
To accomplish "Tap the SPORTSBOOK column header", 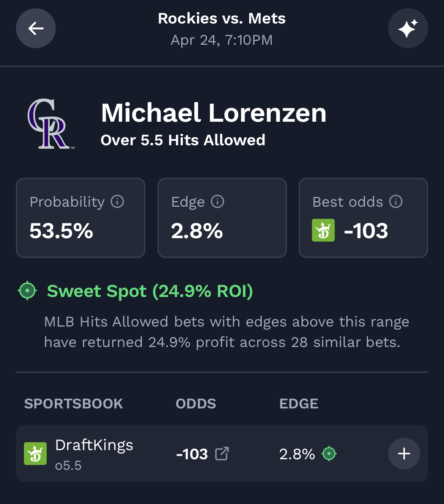I will click(x=74, y=404).
